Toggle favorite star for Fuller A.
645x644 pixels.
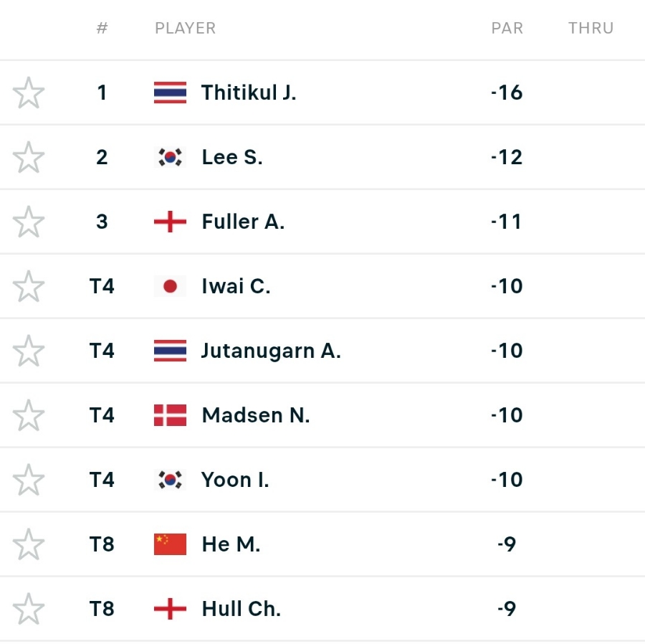click(29, 222)
